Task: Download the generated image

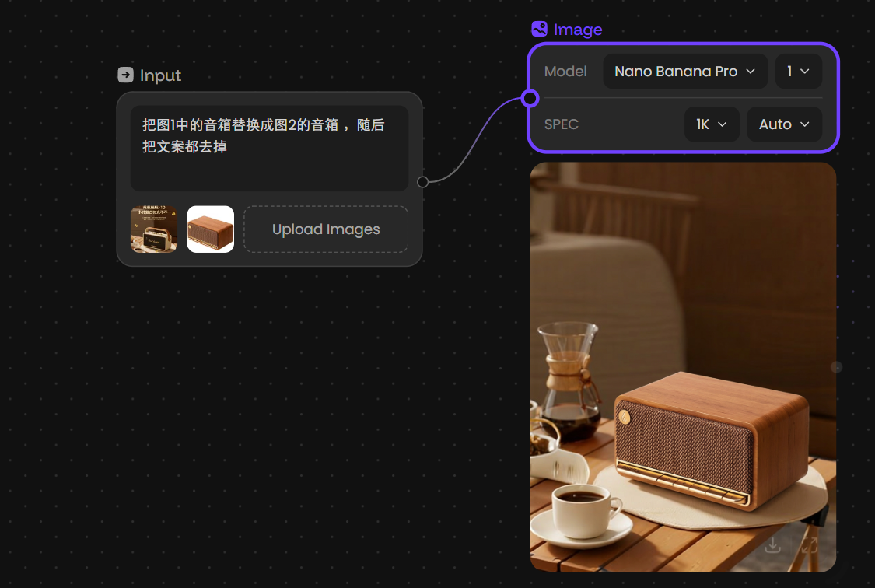Action: click(772, 545)
